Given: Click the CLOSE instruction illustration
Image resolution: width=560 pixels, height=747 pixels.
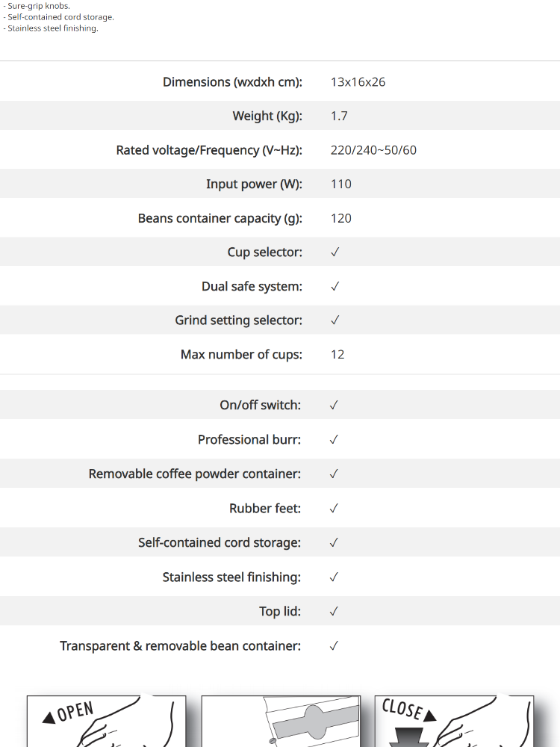Looking at the screenshot, I should click(x=454, y=721).
